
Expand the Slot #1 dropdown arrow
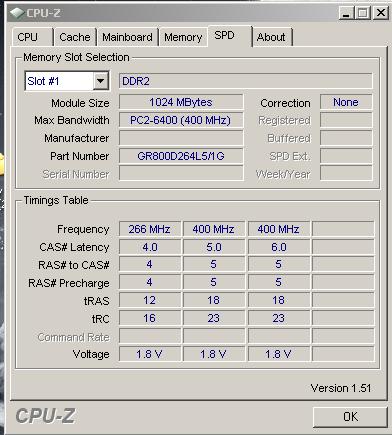pyautogui.click(x=100, y=81)
